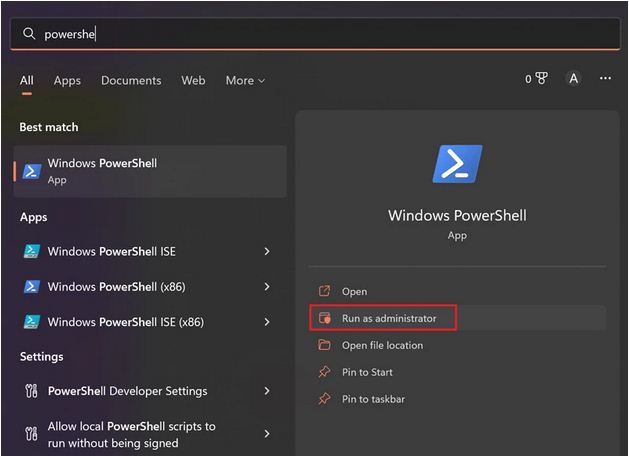Click Open in the preview pane
Viewport: 629px width, 456px height.
tap(457, 292)
